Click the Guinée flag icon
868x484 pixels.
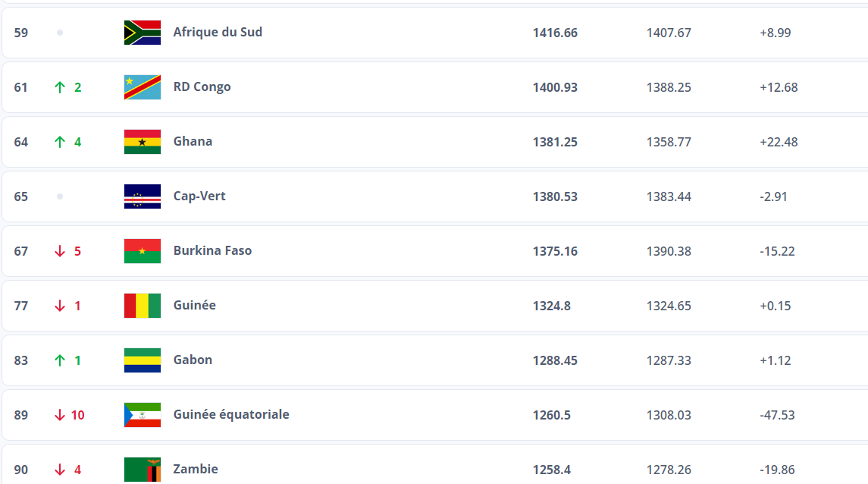[x=143, y=306]
